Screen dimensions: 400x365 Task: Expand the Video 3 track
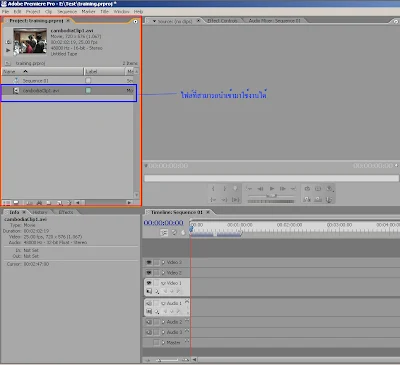tap(163, 262)
